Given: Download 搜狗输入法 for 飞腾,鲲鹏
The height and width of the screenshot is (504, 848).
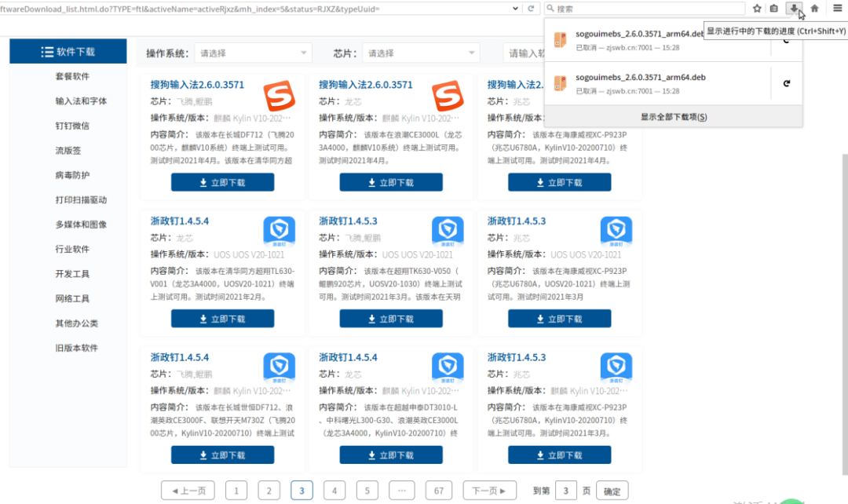Looking at the screenshot, I should click(x=222, y=182).
